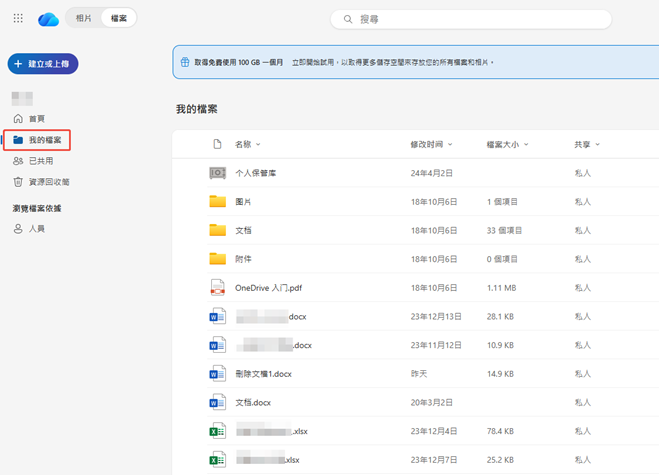Open the app launcher grid icon
Viewport: 659px width, 475px height.
point(18,18)
